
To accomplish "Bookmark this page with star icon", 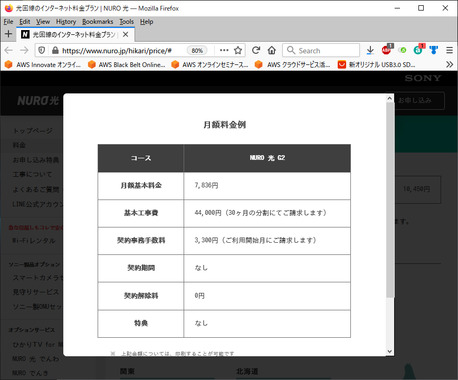I will click(x=238, y=50).
